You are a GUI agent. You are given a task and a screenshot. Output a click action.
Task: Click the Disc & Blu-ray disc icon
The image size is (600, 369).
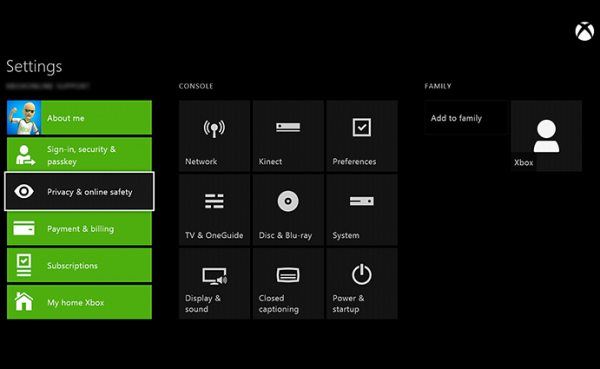coord(288,201)
